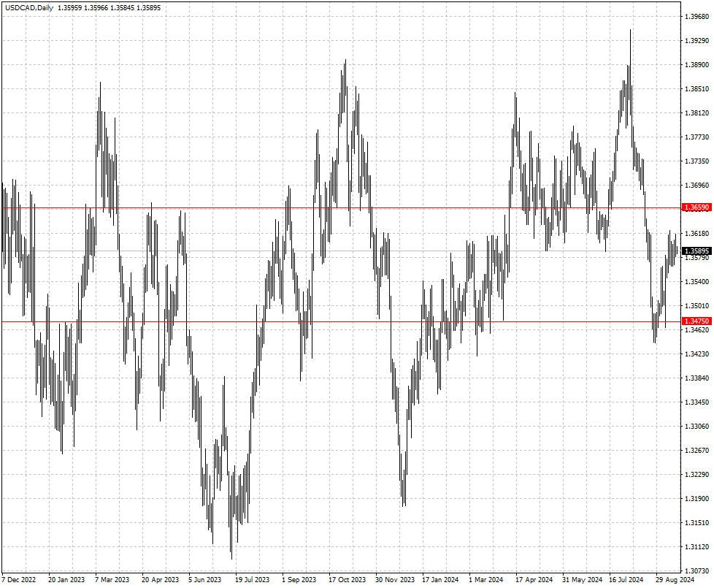Click the 5 Jun 2023 date label
The width and height of the screenshot is (714, 588).
pos(206,580)
